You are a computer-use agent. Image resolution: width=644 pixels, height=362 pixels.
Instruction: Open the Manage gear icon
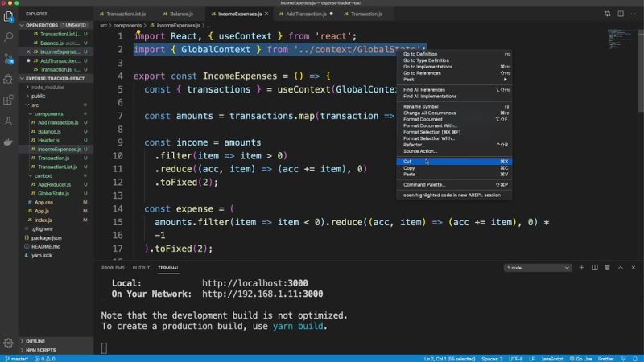pyautogui.click(x=8, y=343)
